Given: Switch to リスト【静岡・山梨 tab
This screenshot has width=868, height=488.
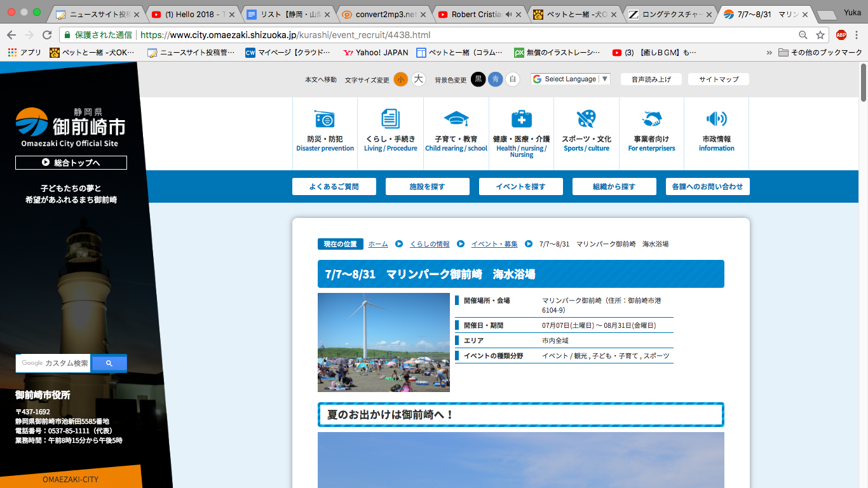Looking at the screenshot, I should [x=289, y=14].
